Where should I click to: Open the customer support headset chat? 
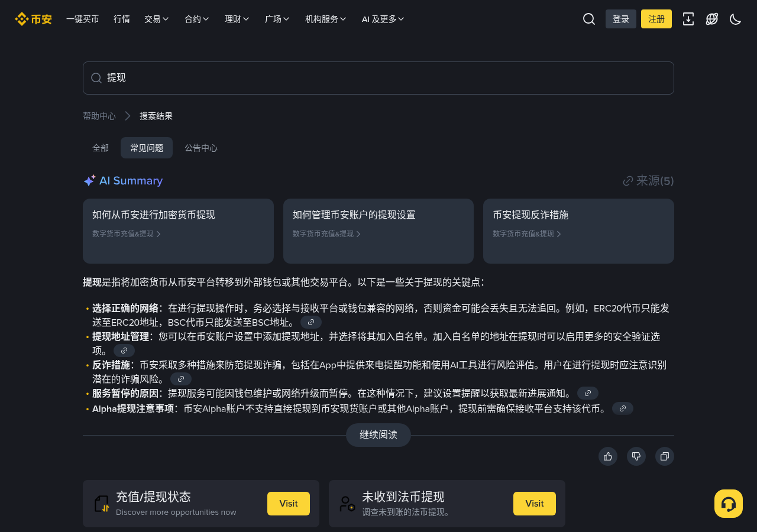pyautogui.click(x=729, y=504)
